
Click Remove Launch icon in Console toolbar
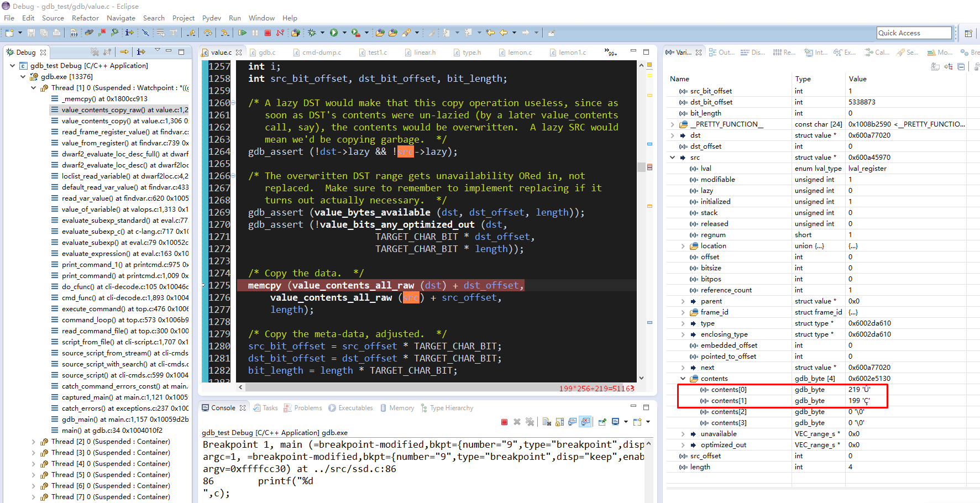coord(517,422)
